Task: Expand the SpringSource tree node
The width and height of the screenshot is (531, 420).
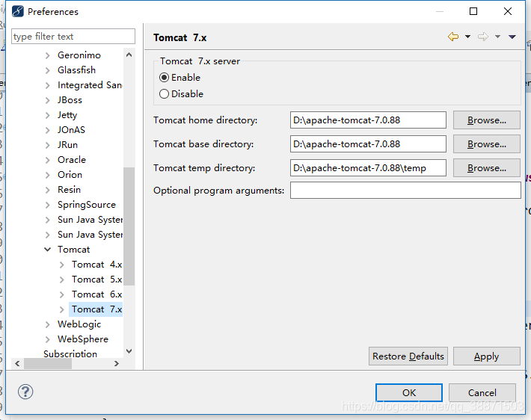Action: [48, 205]
